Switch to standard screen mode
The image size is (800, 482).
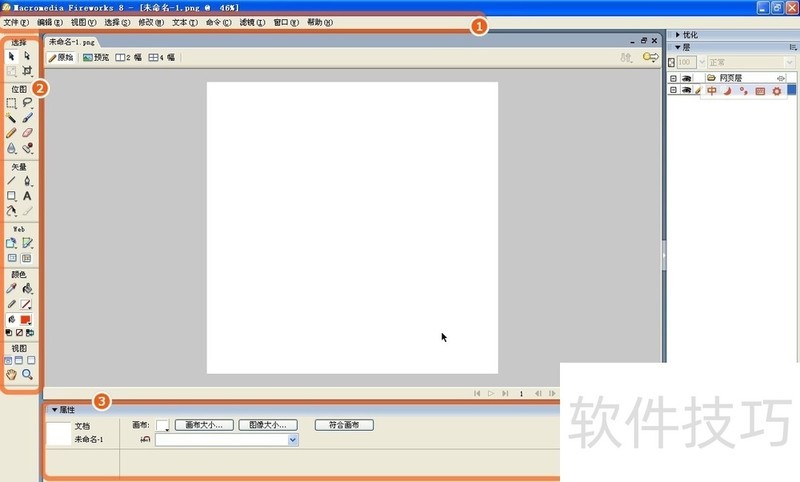8,360
